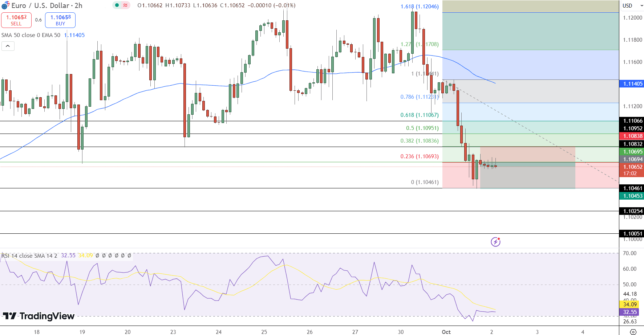Select the SMA 50 close 0 EMA 50 legend
Screen dimensions: 644x335
point(31,35)
